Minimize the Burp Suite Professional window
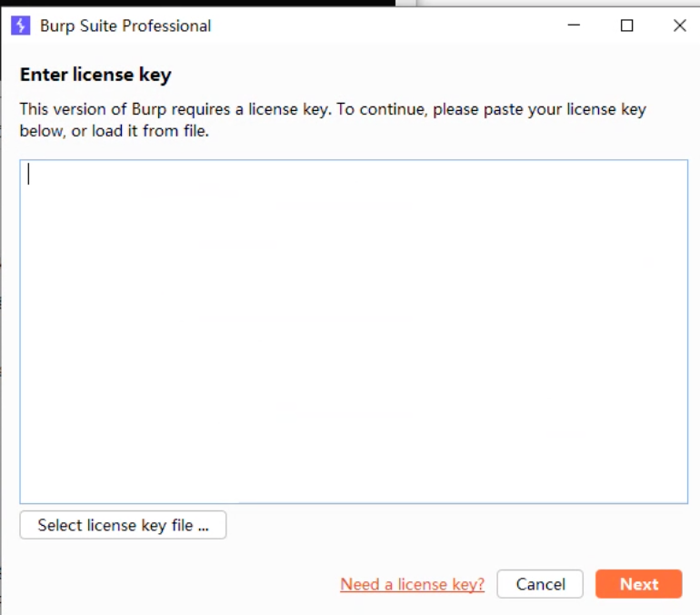Viewport: 700px width, 615px height. [575, 25]
